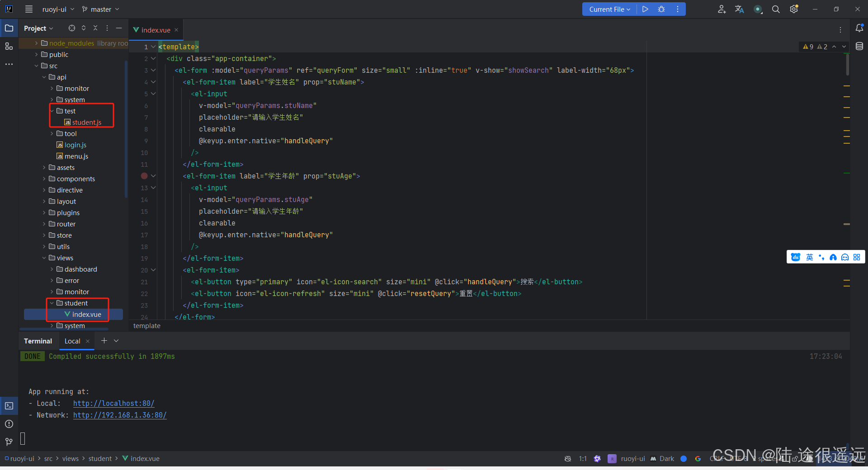Image resolution: width=868 pixels, height=470 pixels.
Task: Open the code with me user icon
Action: [x=722, y=9]
